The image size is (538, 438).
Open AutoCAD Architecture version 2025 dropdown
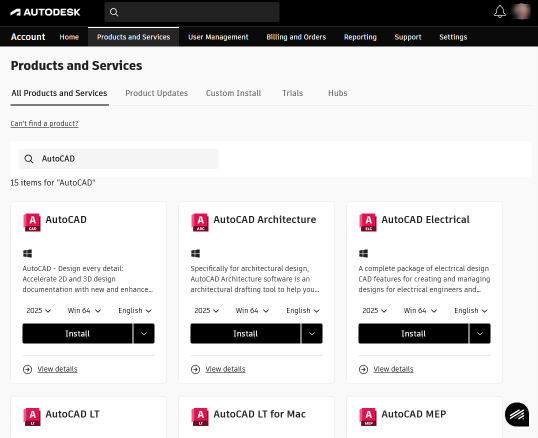(x=207, y=310)
